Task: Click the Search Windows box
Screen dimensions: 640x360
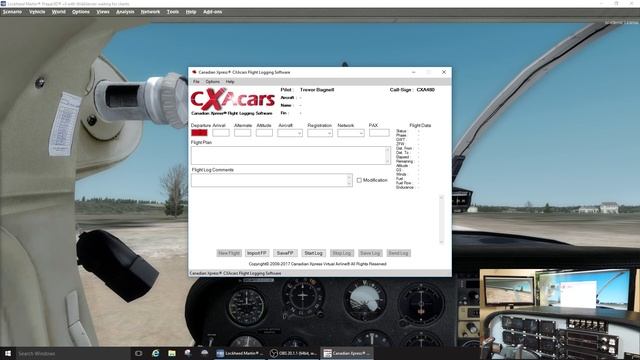Action: click(x=73, y=353)
